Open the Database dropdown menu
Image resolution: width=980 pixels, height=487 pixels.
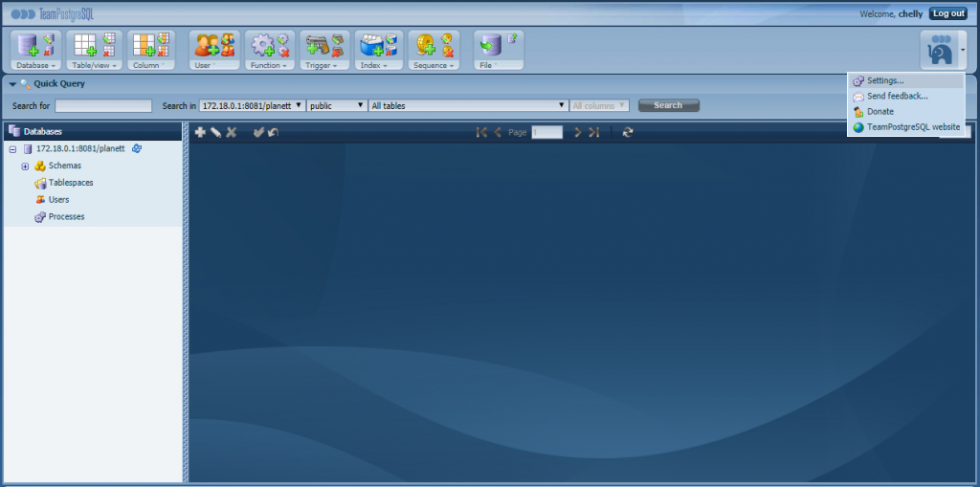point(35,65)
